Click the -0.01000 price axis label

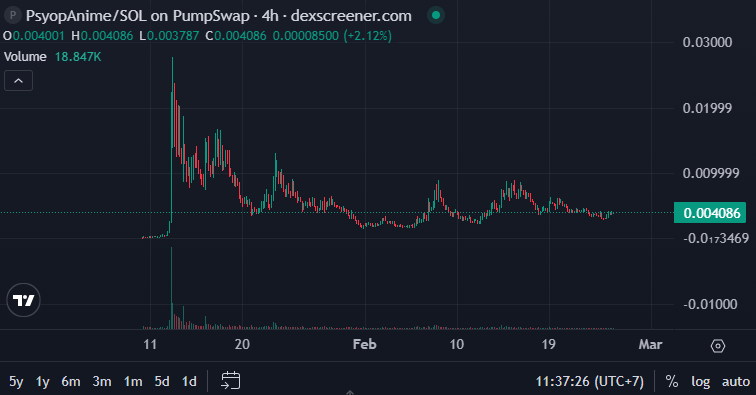pos(710,304)
